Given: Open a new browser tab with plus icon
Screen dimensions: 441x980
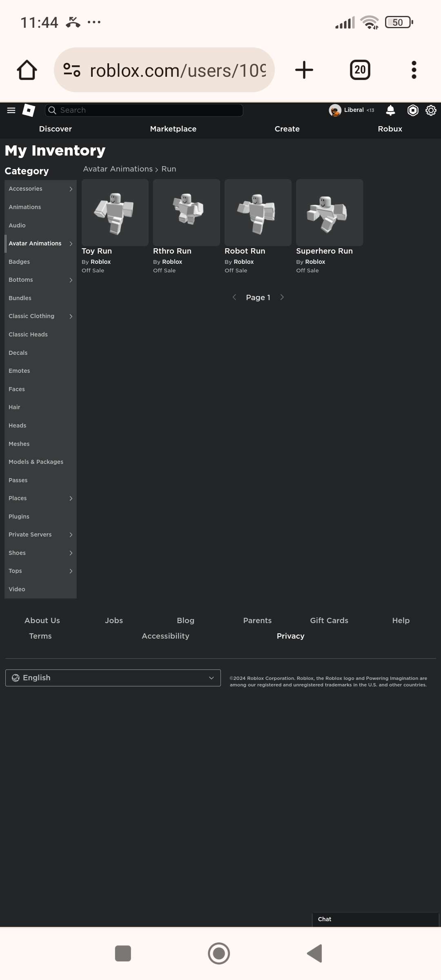Looking at the screenshot, I should click(304, 70).
